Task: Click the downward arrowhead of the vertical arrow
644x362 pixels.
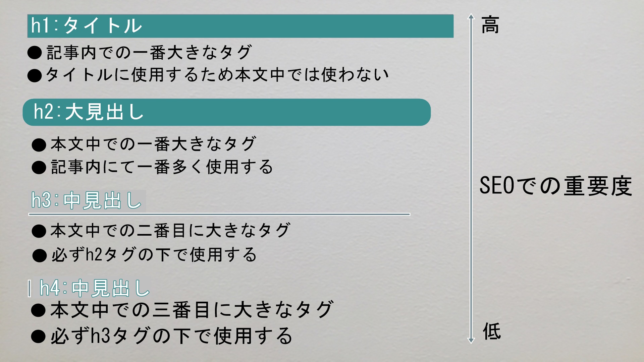Action: (471, 340)
